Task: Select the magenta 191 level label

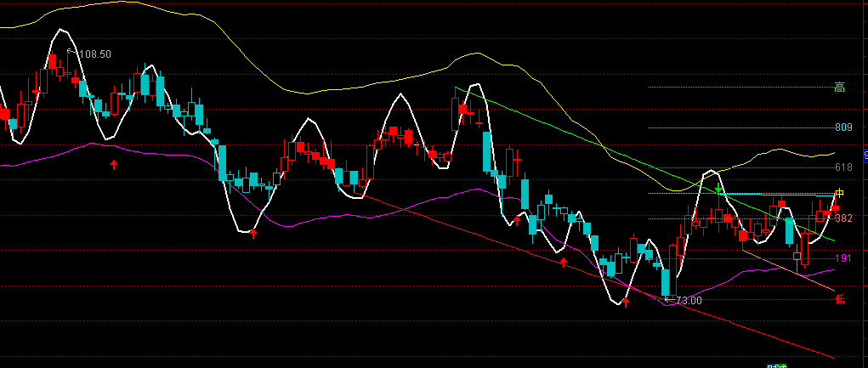Action: pos(843,258)
